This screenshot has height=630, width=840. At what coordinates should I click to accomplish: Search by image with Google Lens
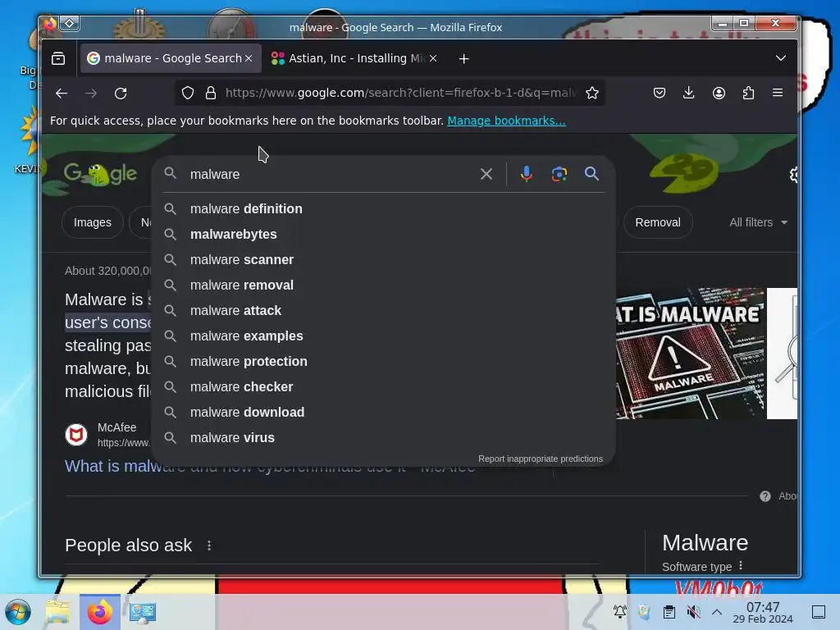559,174
